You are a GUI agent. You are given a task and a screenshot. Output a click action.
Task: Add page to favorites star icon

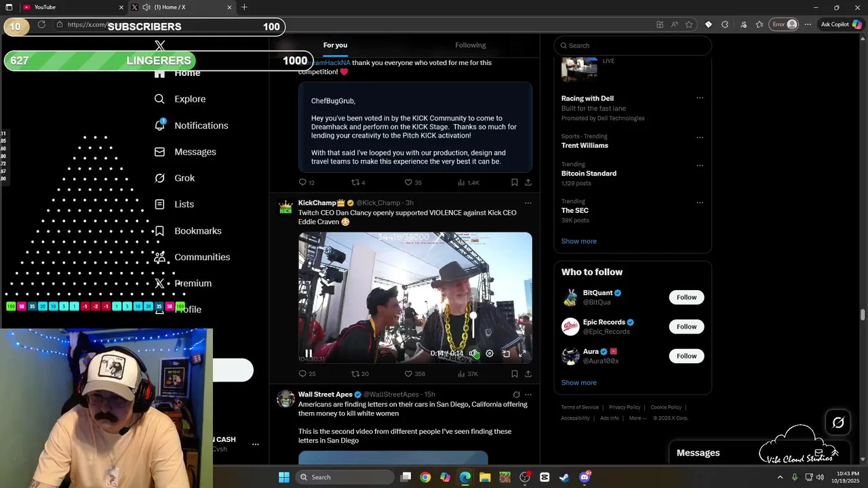[689, 24]
